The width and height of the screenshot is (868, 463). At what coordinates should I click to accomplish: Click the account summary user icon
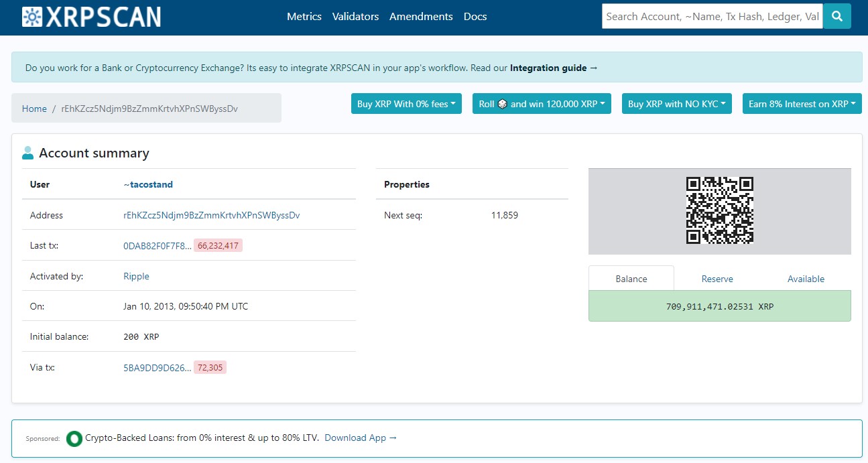coord(27,153)
